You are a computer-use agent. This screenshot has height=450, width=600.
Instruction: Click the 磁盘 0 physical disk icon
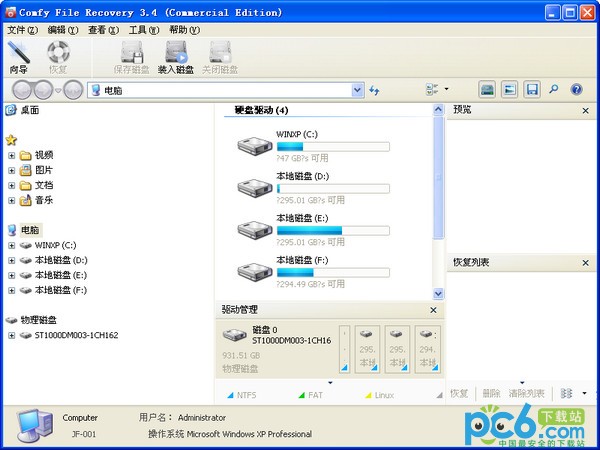pos(234,335)
